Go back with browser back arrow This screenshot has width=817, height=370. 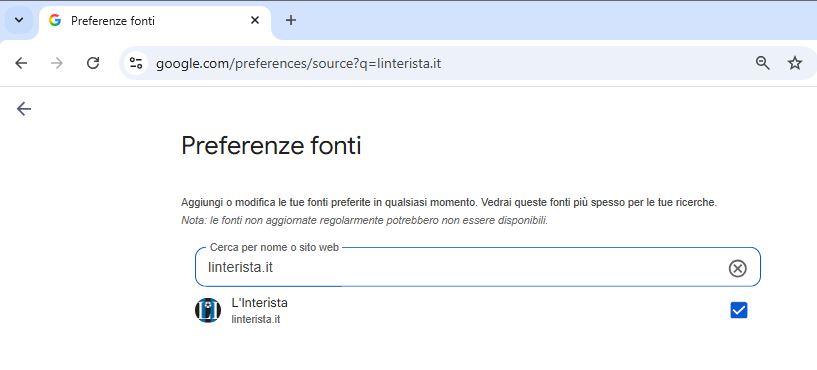coord(21,63)
